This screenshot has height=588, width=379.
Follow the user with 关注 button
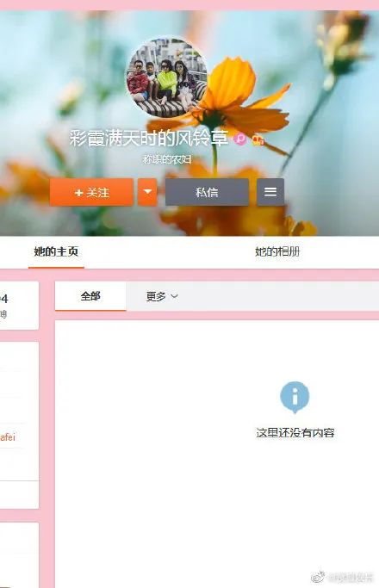pyautogui.click(x=91, y=192)
